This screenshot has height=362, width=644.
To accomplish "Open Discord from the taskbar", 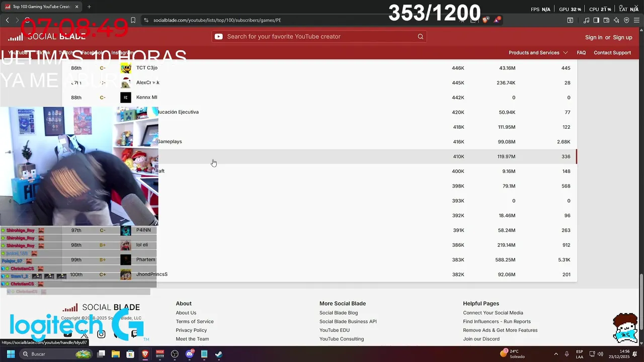I will pos(190,354).
